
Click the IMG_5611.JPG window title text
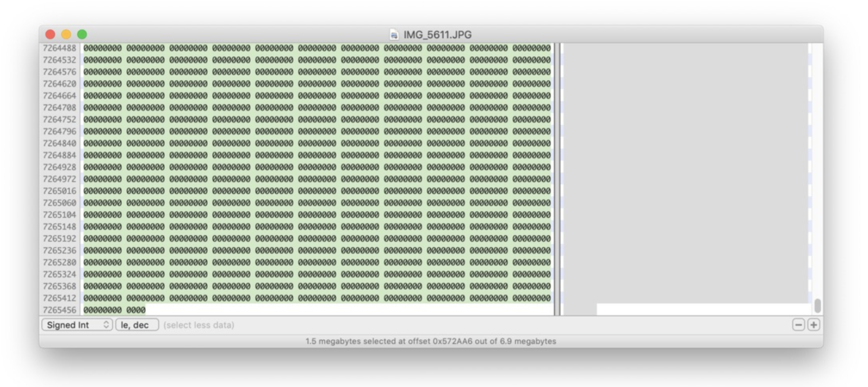437,35
